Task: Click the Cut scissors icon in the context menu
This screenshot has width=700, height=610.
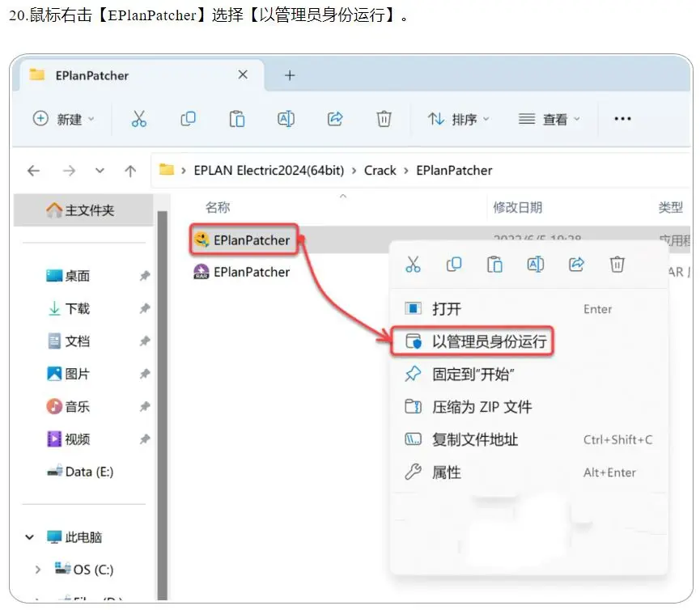Action: pos(413,265)
